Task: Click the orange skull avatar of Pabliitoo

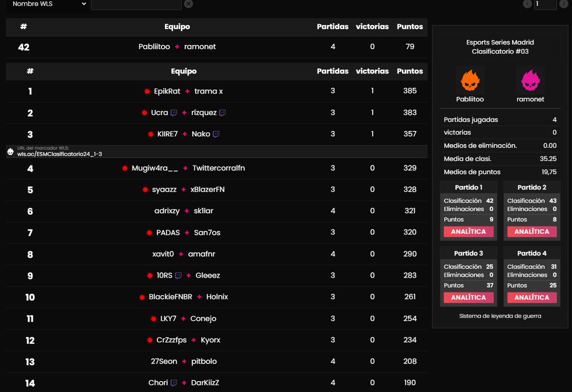Action: (470, 80)
